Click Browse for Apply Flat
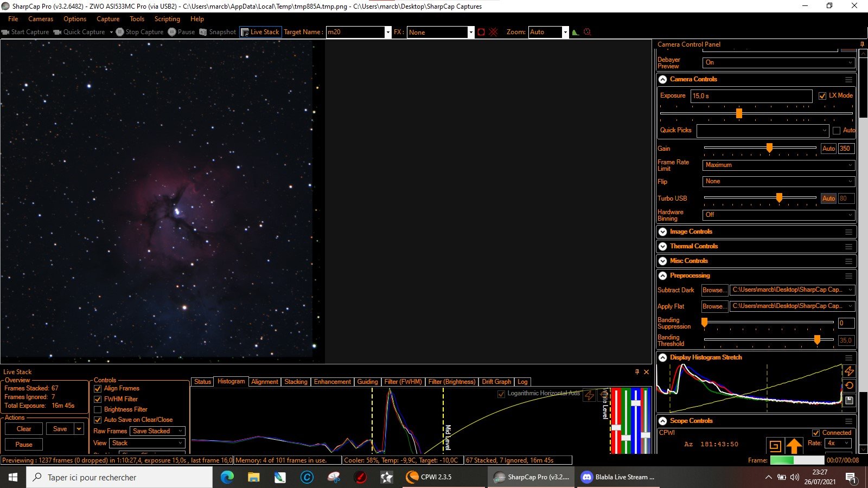 714,307
